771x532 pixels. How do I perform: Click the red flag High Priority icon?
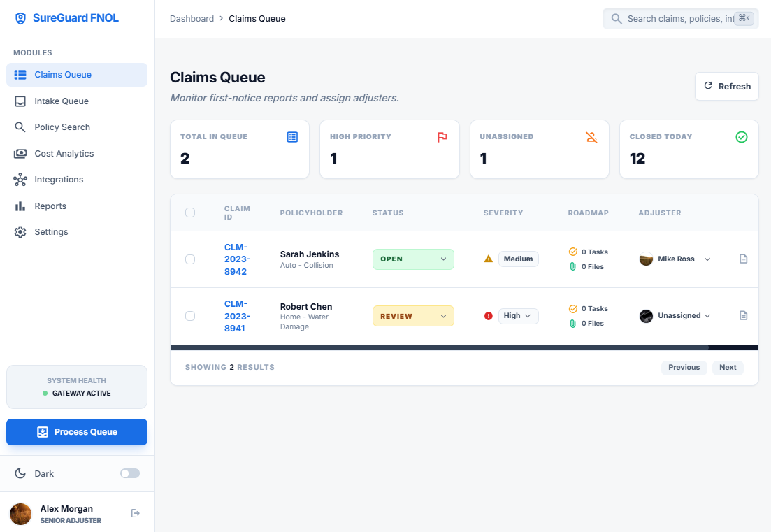coord(442,137)
